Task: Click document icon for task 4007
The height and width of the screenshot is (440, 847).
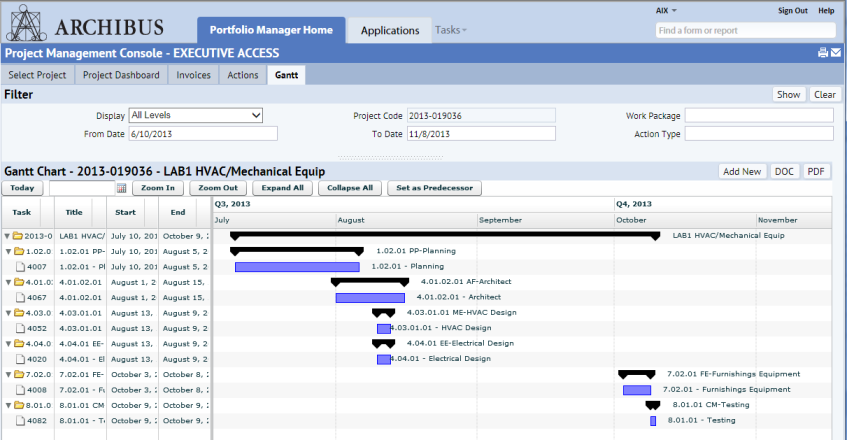Action: coord(21,267)
